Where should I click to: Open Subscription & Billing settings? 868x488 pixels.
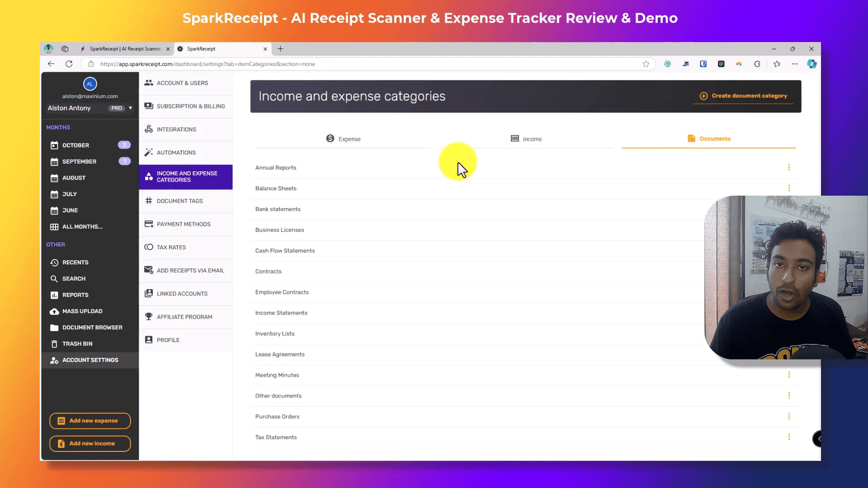[x=186, y=106]
